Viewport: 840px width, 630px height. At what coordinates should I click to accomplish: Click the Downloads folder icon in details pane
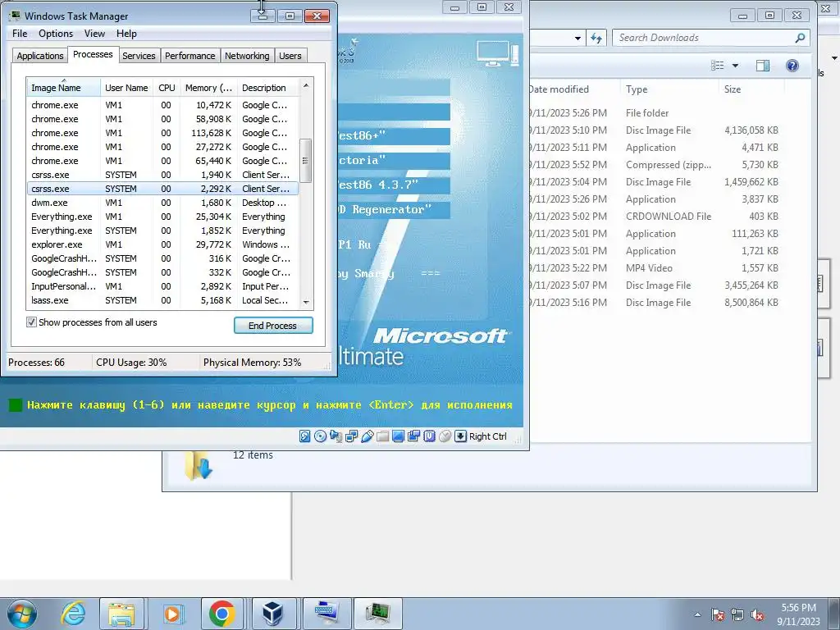point(199,465)
